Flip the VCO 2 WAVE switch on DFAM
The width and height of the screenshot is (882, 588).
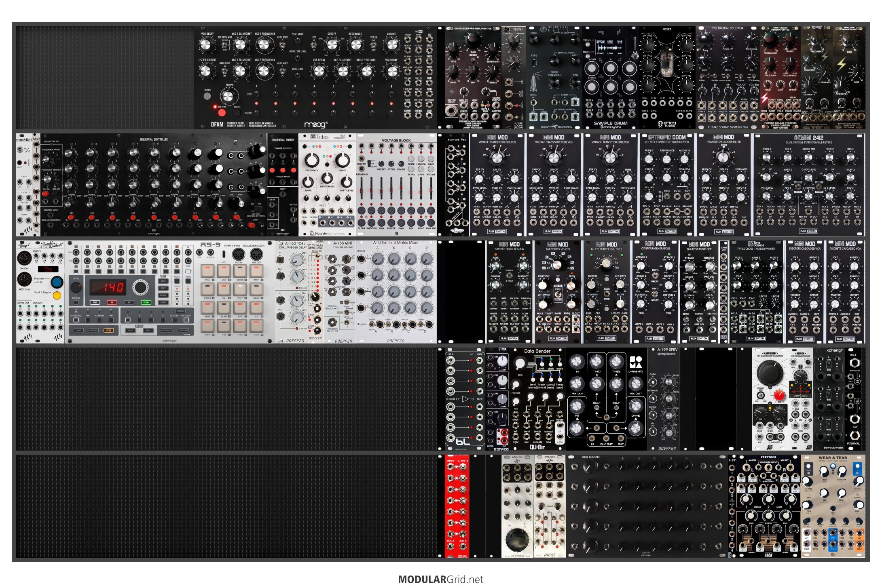pos(282,71)
